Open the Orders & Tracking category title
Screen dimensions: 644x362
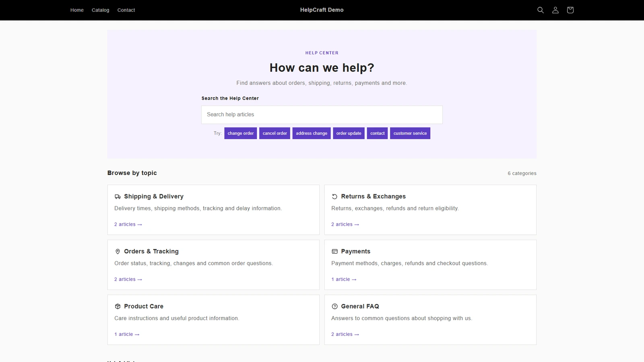click(x=151, y=251)
